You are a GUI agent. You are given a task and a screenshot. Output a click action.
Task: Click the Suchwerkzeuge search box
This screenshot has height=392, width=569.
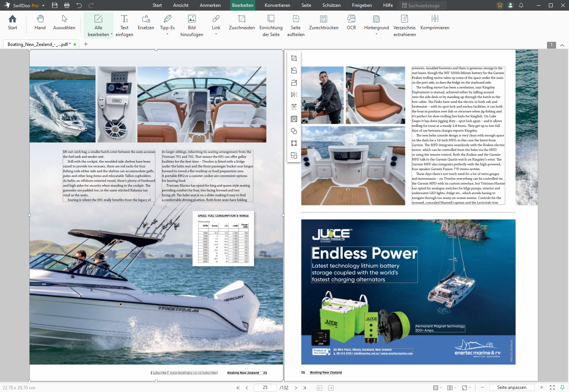423,5
